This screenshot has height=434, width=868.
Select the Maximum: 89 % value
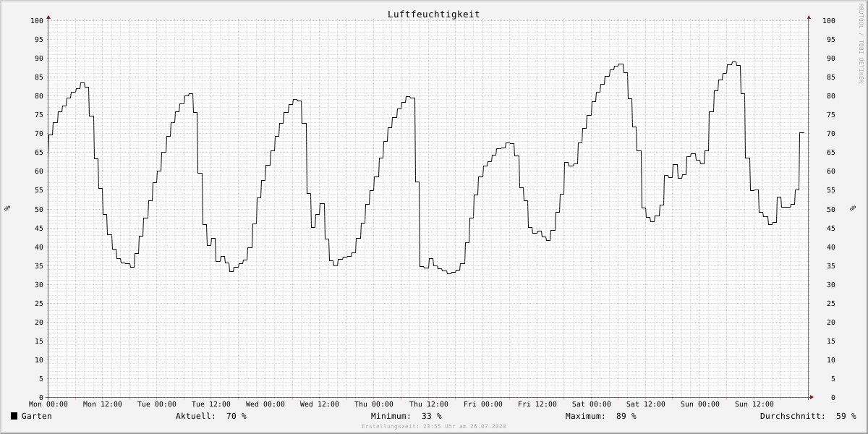[601, 416]
